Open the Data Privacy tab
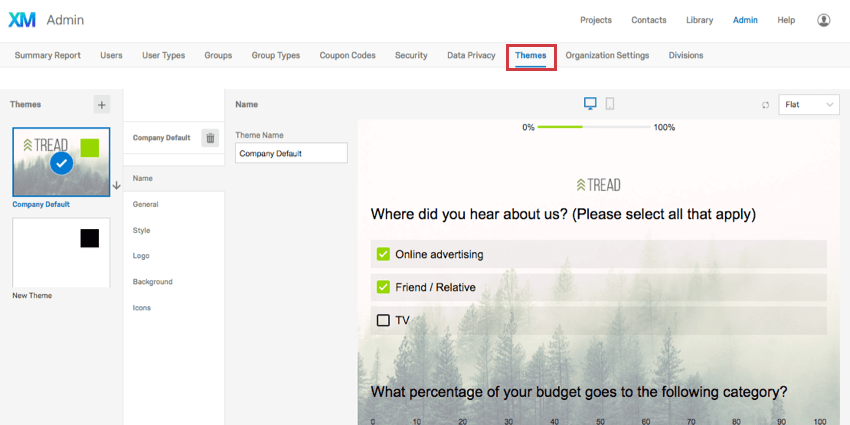The width and height of the screenshot is (850, 425). [x=471, y=55]
